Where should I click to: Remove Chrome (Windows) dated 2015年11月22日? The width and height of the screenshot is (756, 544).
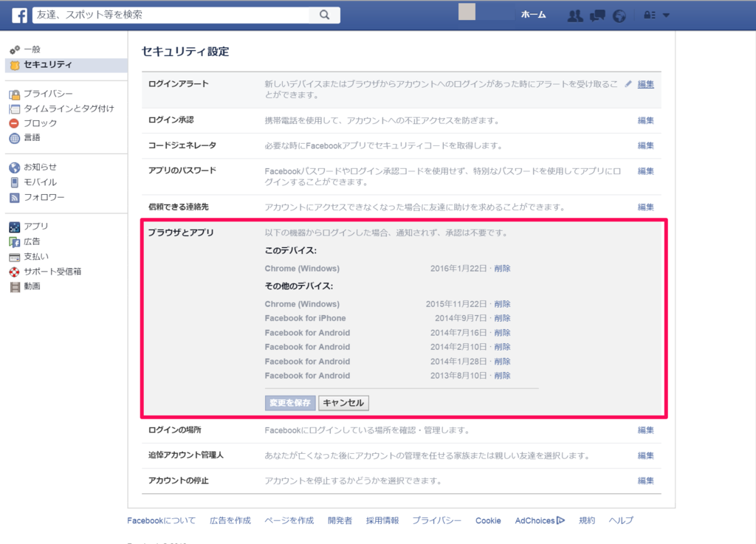[x=502, y=304]
